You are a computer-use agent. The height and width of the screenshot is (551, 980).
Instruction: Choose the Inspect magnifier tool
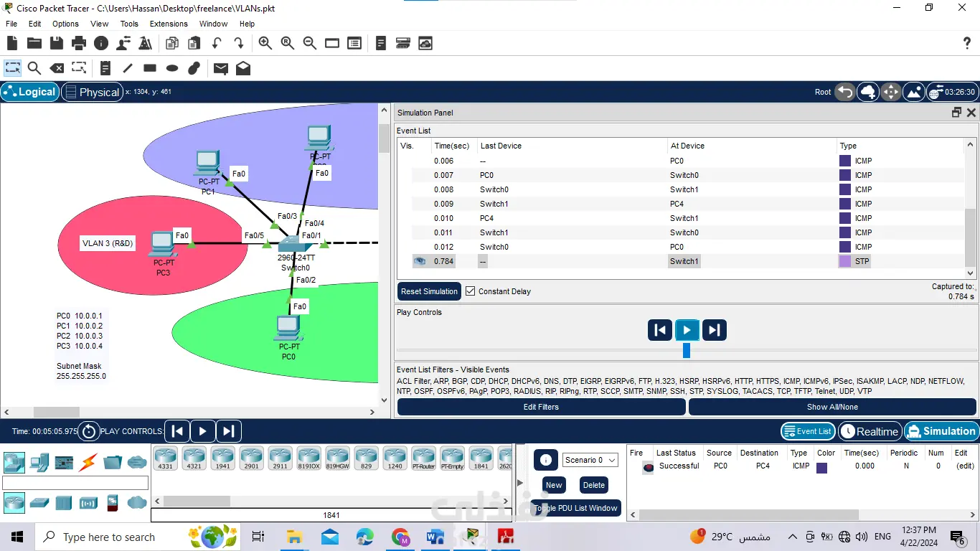34,69
